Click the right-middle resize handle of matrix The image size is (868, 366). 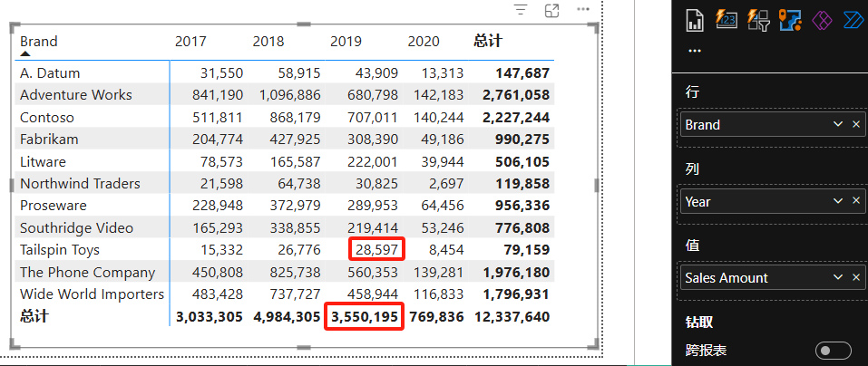[x=597, y=185]
